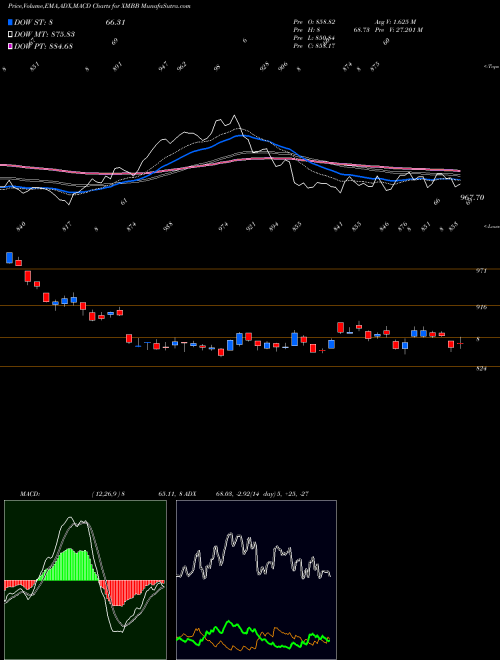Viewport: 500px width, 660px height.
Task: Click the last candlestick at far right
Action: click(x=461, y=344)
